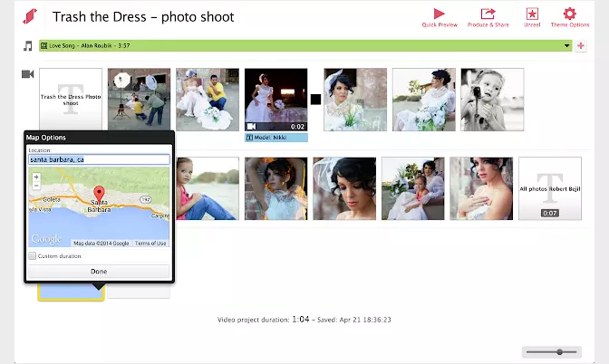
Task: Open map Terms of Use link
Action: tap(150, 244)
